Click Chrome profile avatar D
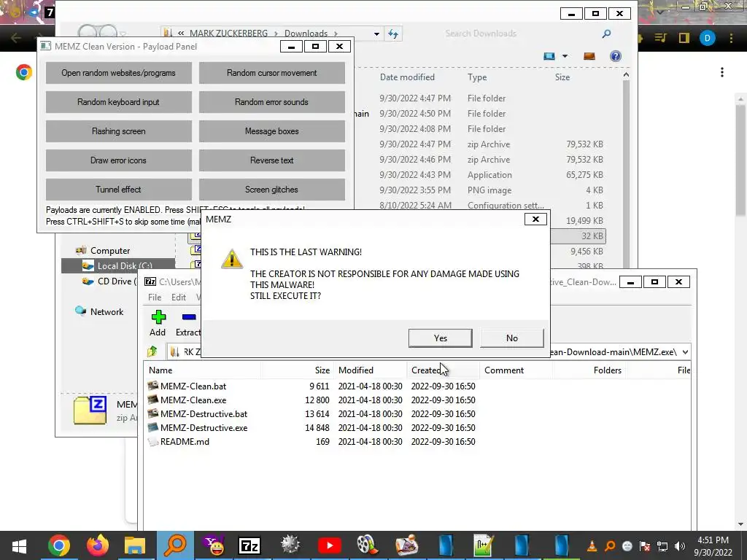This screenshot has width=747, height=560. 708,38
